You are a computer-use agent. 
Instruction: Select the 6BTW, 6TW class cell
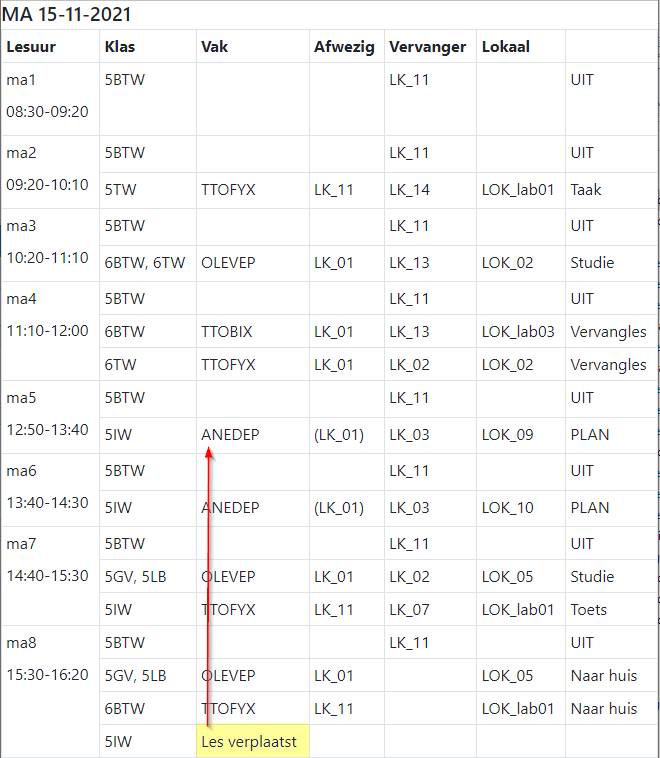[145, 262]
